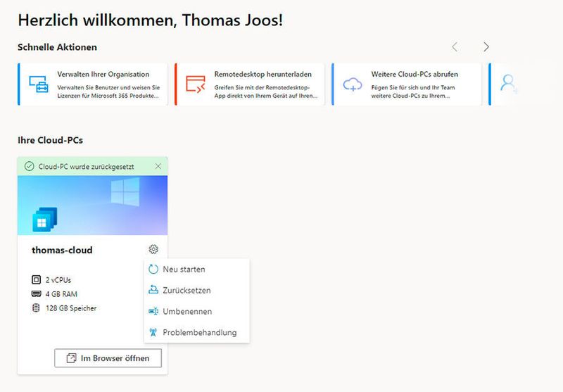Click the 4 GB RAM text
Viewport: 563px width, 392px height.
[x=61, y=294]
